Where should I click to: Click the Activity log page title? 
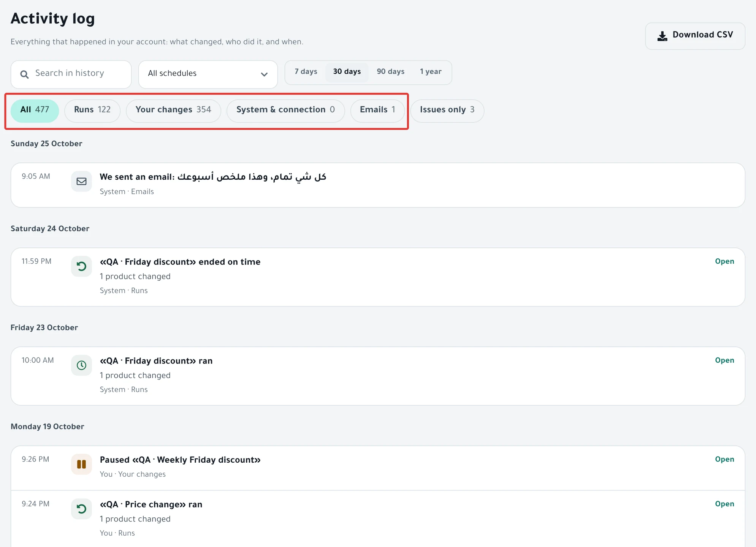click(x=53, y=19)
